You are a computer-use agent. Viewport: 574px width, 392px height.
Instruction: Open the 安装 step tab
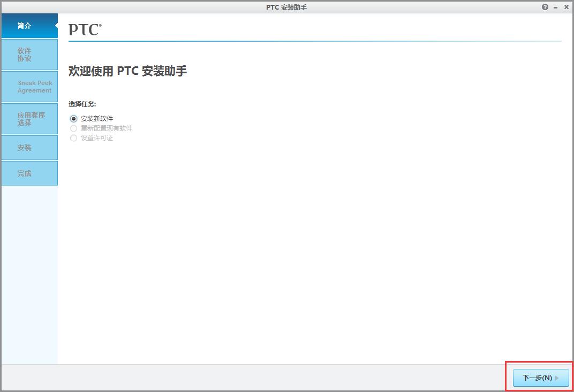(29, 148)
